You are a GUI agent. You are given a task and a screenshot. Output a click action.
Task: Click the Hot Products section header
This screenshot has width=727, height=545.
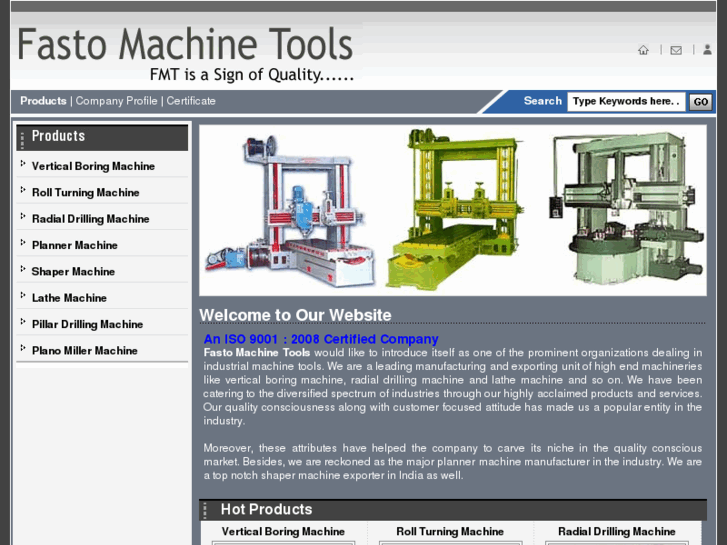pos(453,510)
